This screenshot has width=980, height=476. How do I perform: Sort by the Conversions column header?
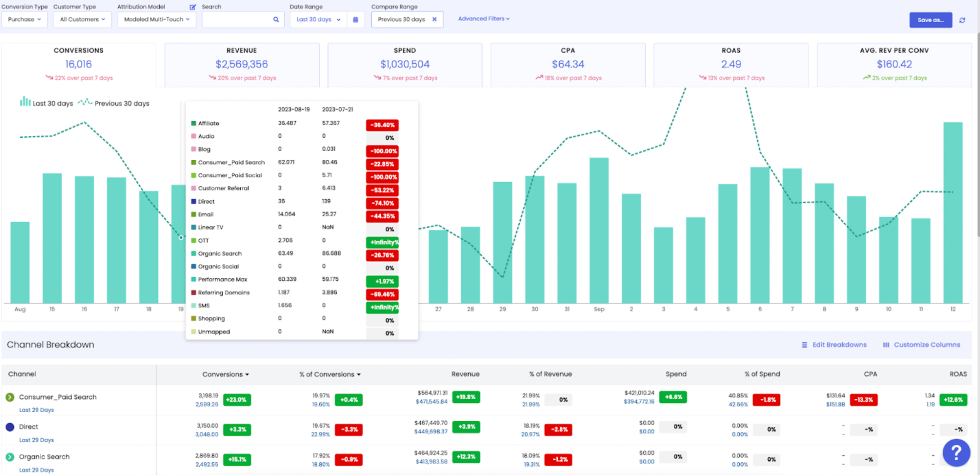(226, 374)
